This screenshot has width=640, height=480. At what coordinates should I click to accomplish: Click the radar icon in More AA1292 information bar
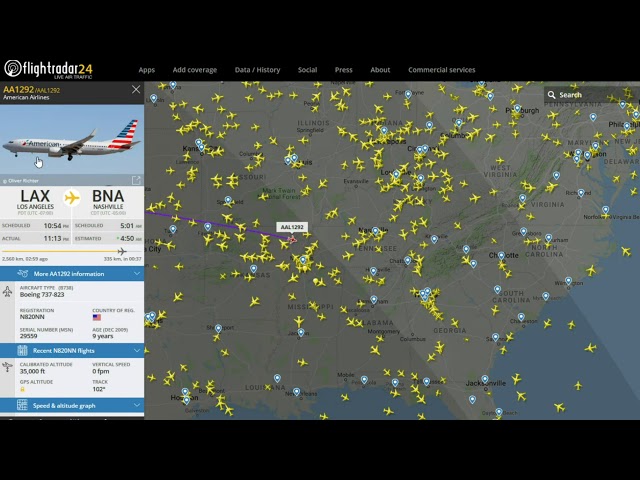click(23, 273)
